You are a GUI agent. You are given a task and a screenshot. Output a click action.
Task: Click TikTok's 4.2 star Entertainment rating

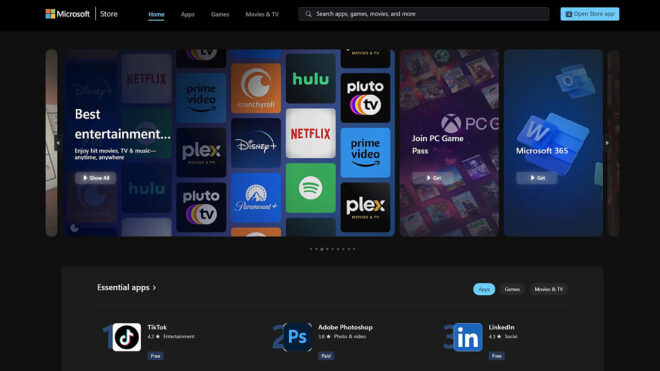[x=171, y=336]
